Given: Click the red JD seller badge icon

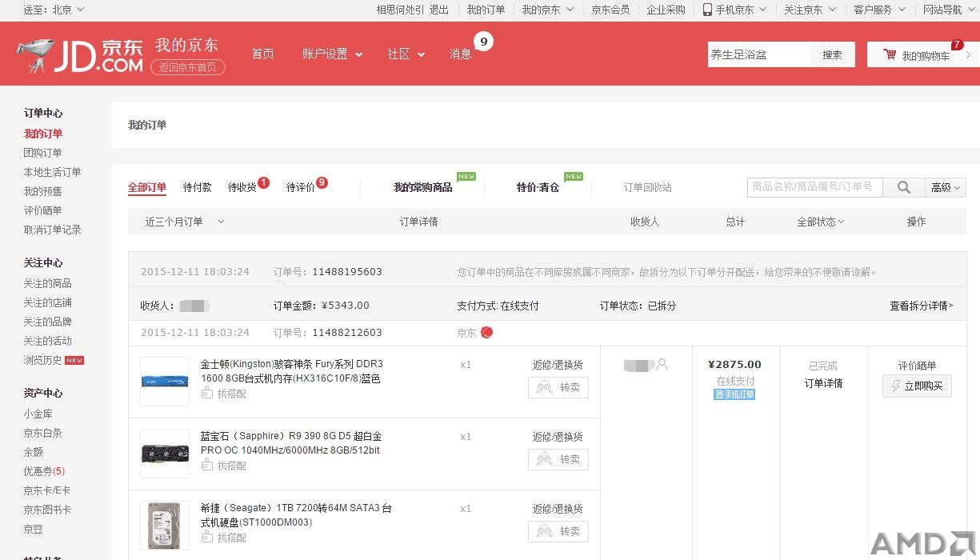Looking at the screenshot, I should 487,333.
